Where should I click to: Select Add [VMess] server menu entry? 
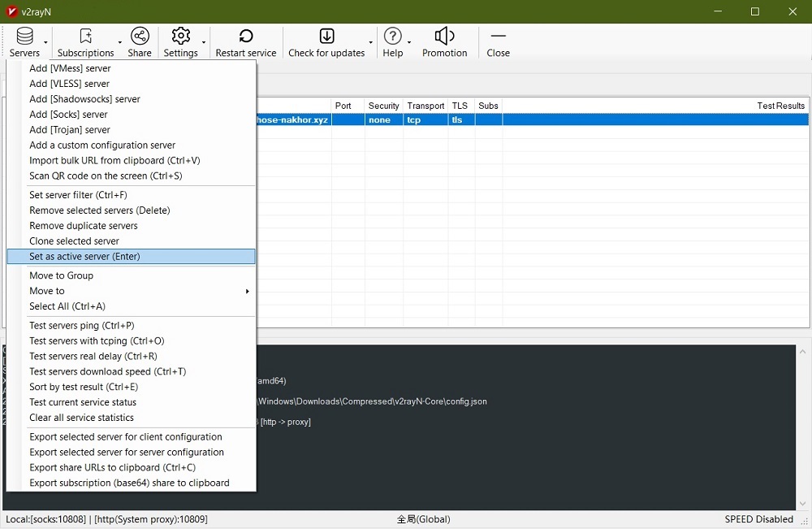(70, 68)
